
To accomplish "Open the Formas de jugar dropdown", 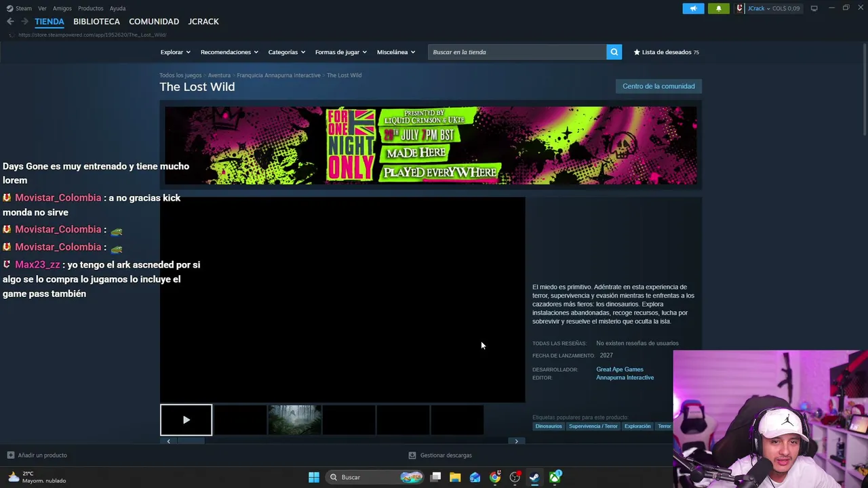I will 340,52.
